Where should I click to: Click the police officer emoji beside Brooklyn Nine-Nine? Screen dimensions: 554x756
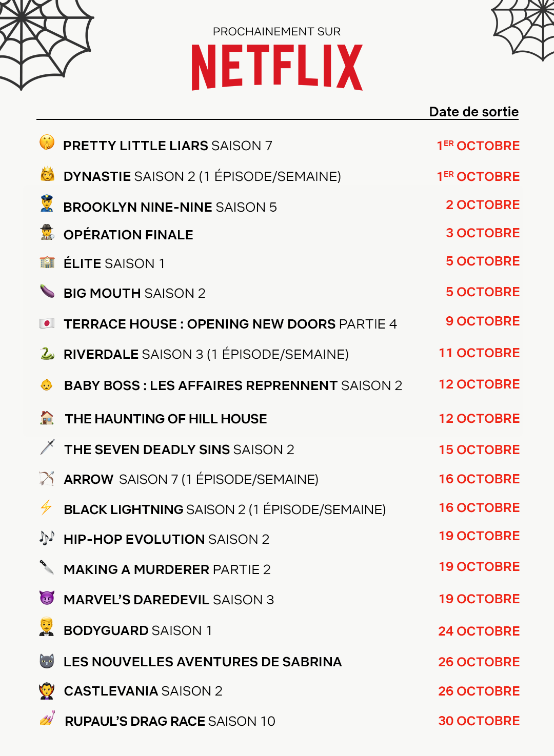tap(47, 203)
